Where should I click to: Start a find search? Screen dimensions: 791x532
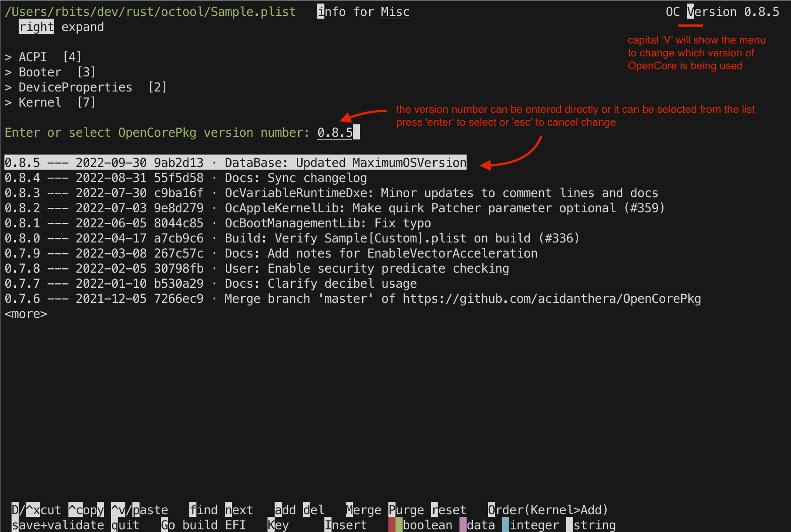tap(203, 509)
